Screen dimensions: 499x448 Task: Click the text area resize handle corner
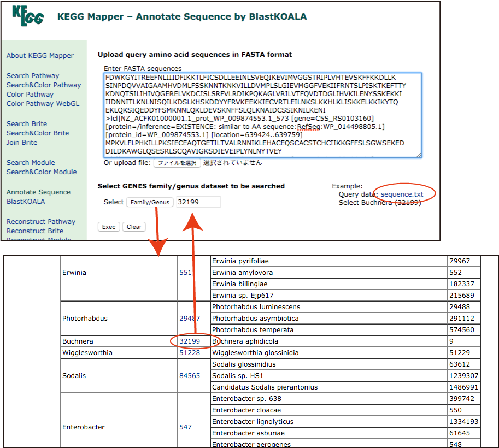click(419, 155)
